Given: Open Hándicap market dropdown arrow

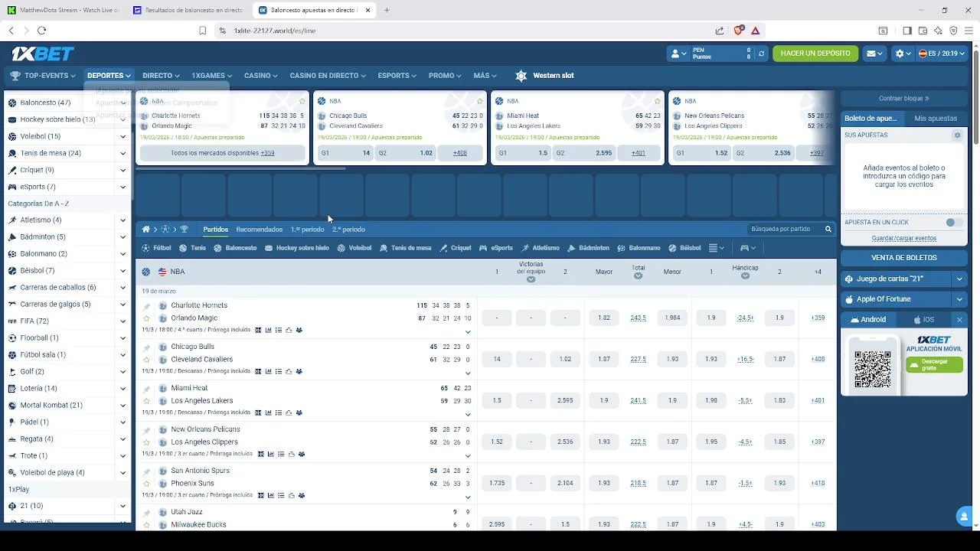Looking at the screenshot, I should (x=745, y=276).
